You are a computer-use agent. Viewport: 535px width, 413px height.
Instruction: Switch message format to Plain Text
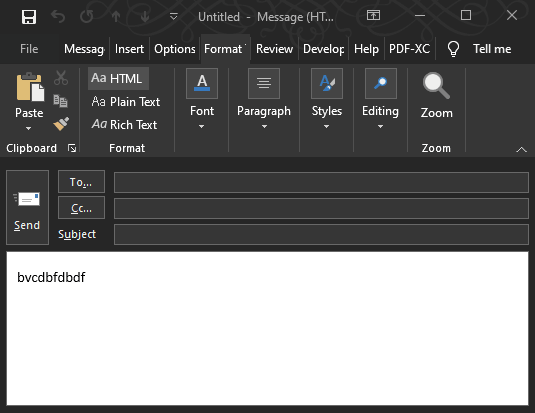coord(126,102)
